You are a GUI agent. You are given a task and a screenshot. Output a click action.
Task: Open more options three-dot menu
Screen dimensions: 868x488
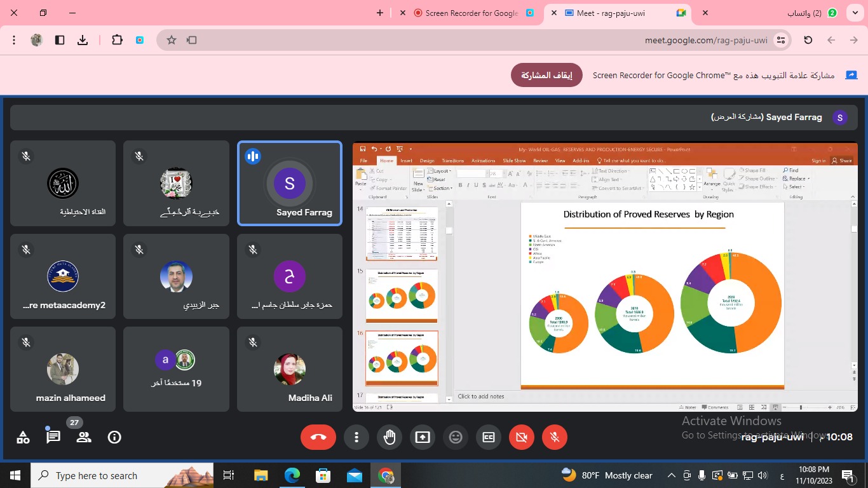pyautogui.click(x=356, y=437)
